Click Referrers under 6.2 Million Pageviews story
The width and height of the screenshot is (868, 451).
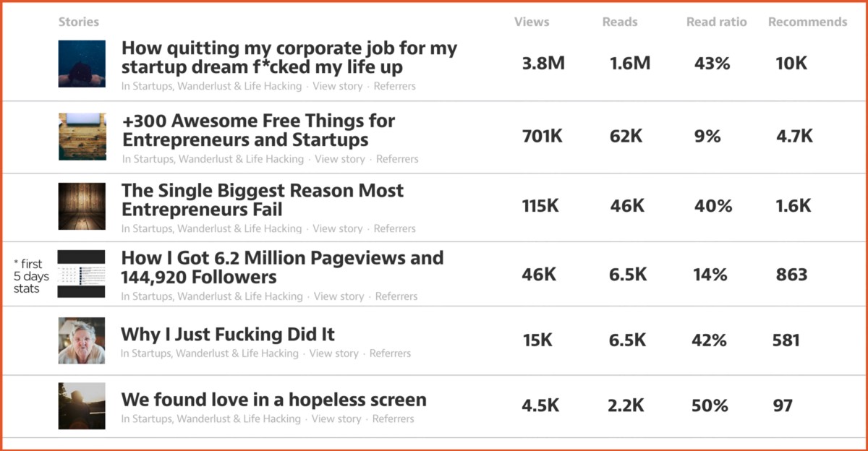tap(396, 296)
